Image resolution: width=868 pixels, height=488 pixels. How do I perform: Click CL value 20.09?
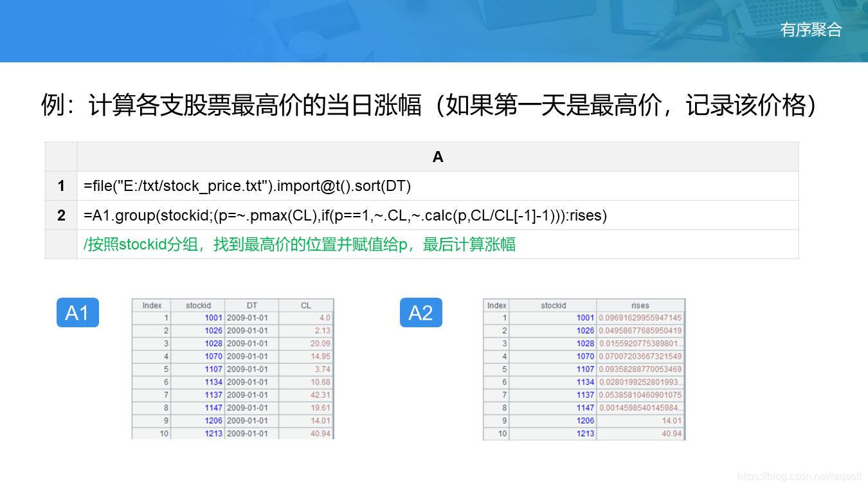click(x=320, y=343)
